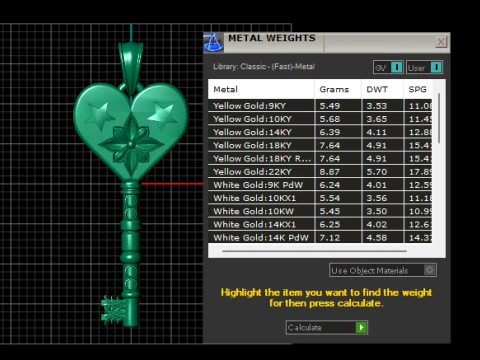
Task: Click the 4.02 DWT cell
Action: coord(383,224)
